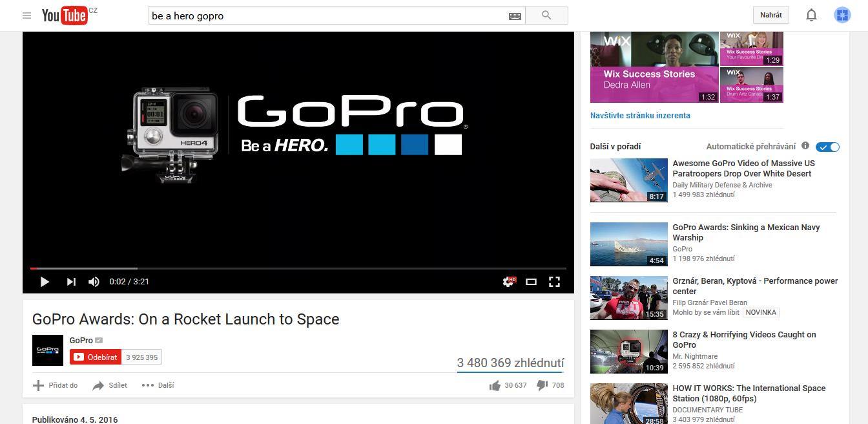Click in the search field containing 'be a hero gopro'
The height and width of the screenshot is (424, 868).
[x=328, y=16]
